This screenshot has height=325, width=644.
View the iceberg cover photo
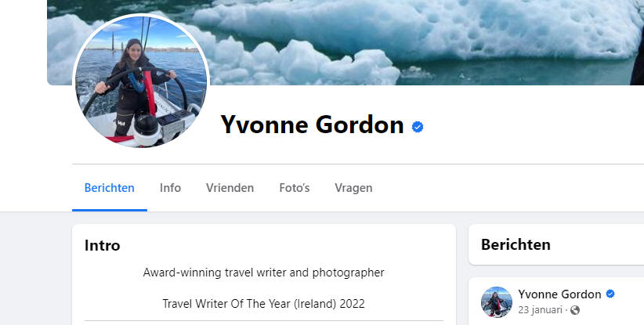[411, 41]
